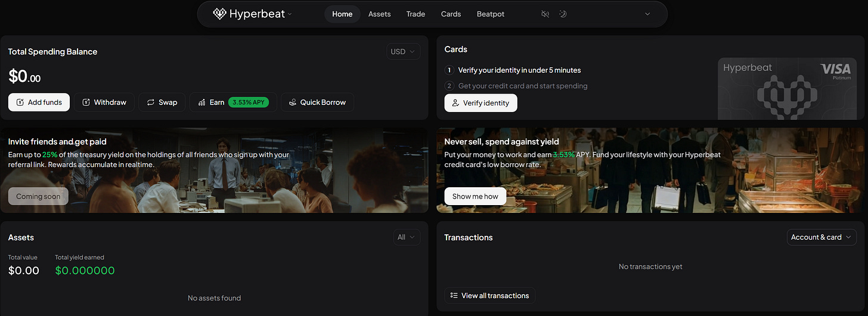The width and height of the screenshot is (868, 316).
Task: Click the 'Invite friends and get paid' heading
Action: click(57, 142)
